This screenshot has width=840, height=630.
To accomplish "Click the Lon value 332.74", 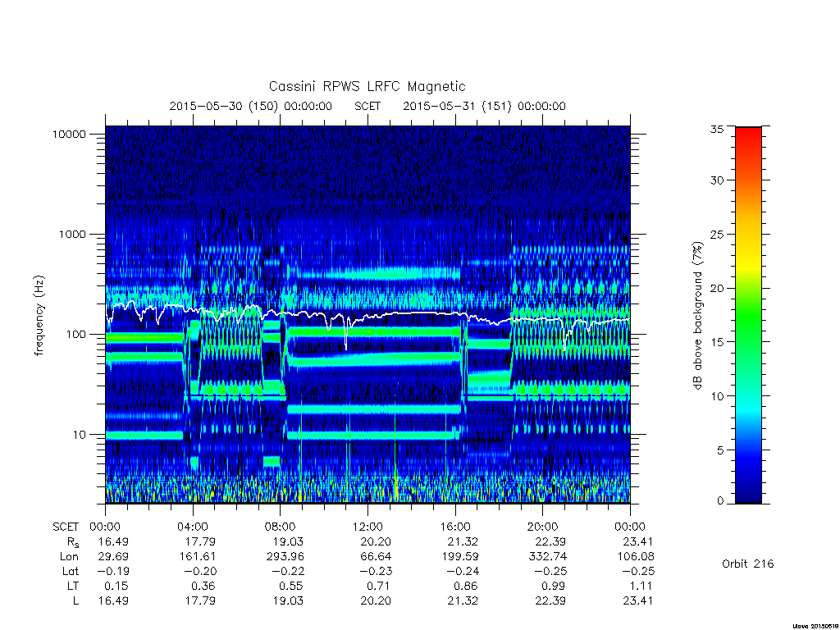I will point(547,557).
